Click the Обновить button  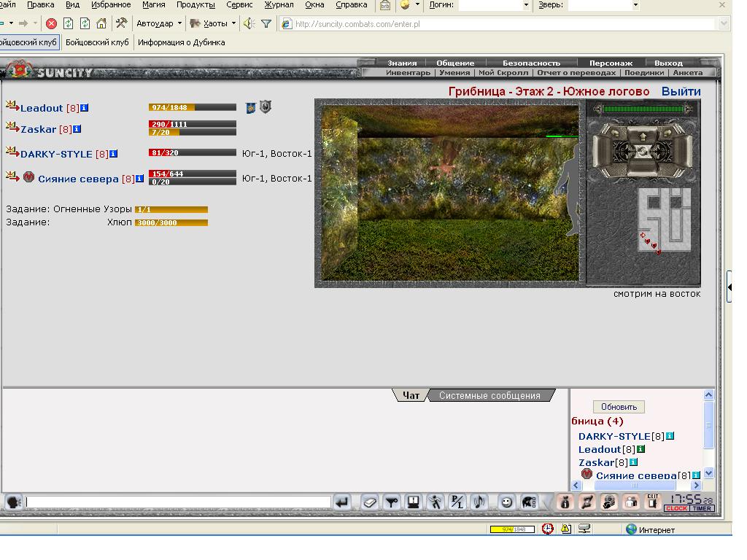619,407
